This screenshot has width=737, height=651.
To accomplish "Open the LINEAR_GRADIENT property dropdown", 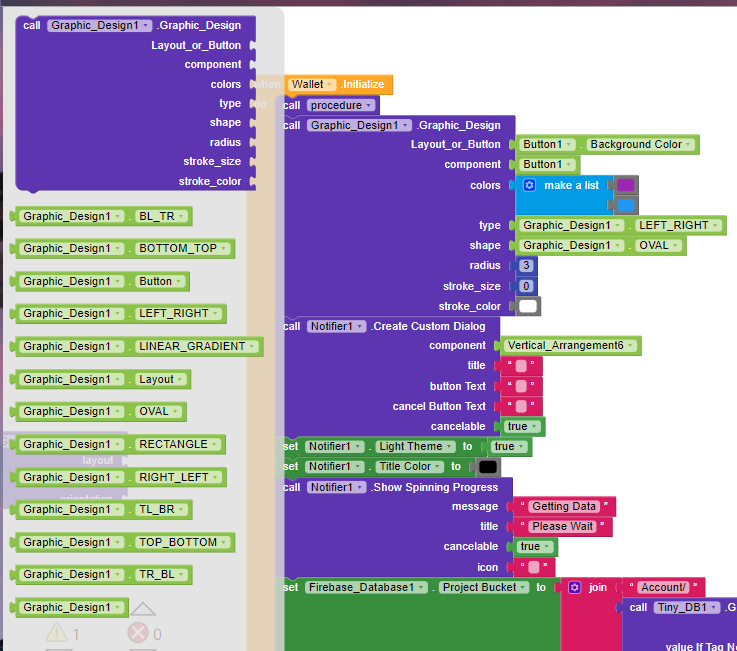I will 198,347.
